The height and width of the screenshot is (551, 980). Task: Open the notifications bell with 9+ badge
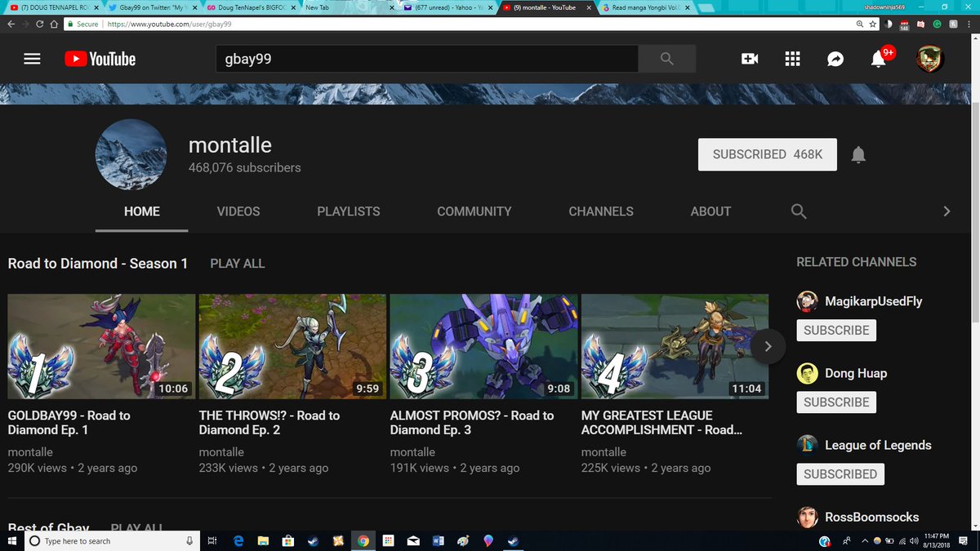click(880, 58)
